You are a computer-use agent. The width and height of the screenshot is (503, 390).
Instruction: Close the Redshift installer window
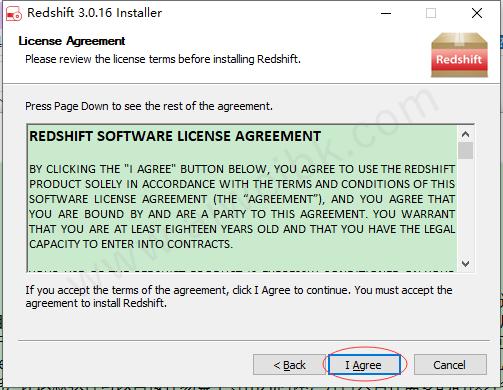coord(477,13)
